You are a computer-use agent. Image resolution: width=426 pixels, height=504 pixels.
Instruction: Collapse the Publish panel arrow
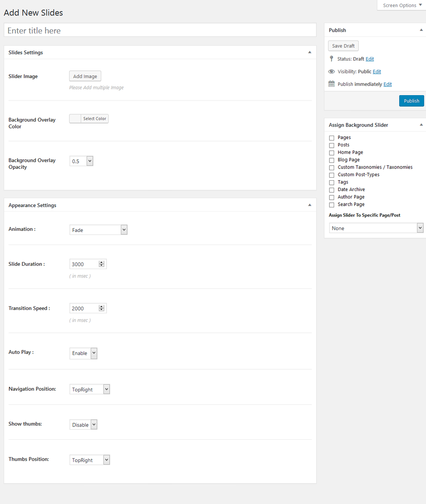421,30
